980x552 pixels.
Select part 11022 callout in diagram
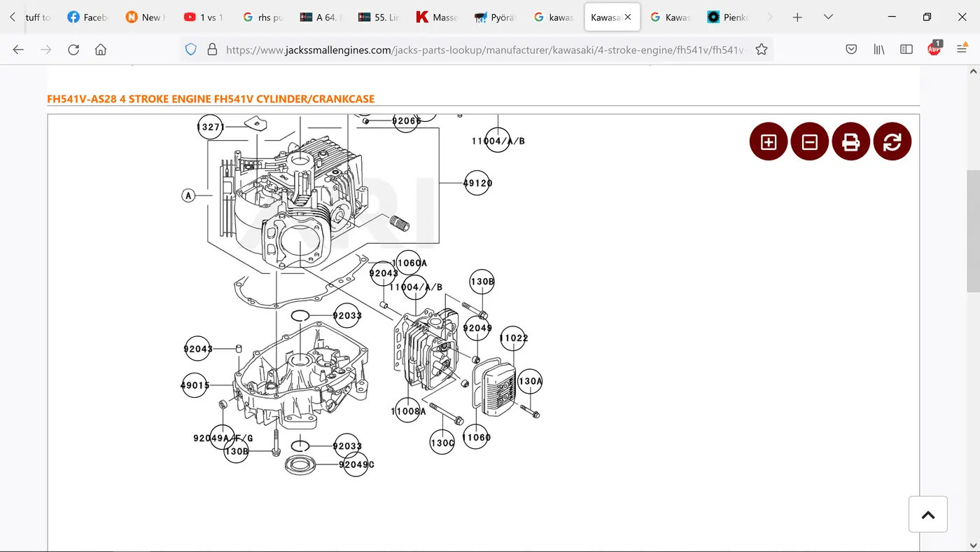click(x=513, y=338)
